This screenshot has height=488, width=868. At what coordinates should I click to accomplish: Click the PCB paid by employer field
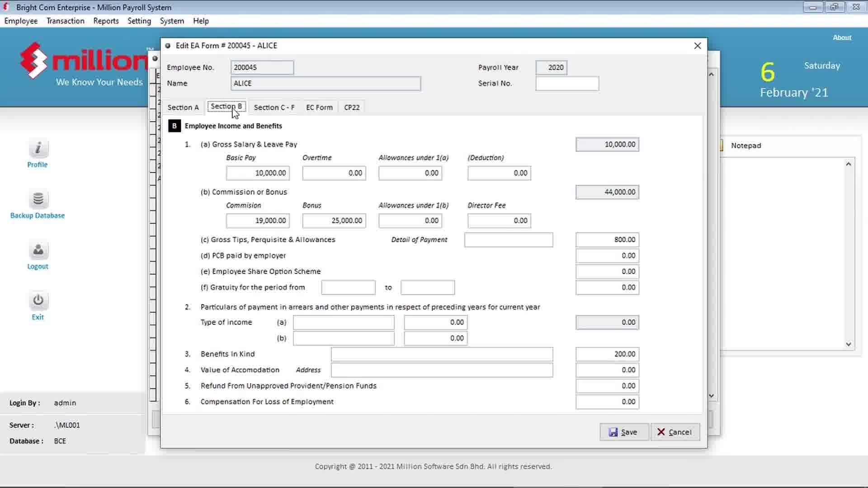tap(607, 256)
